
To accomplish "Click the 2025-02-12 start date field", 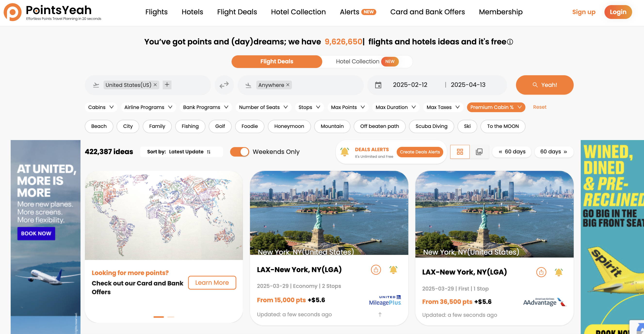I will [410, 85].
